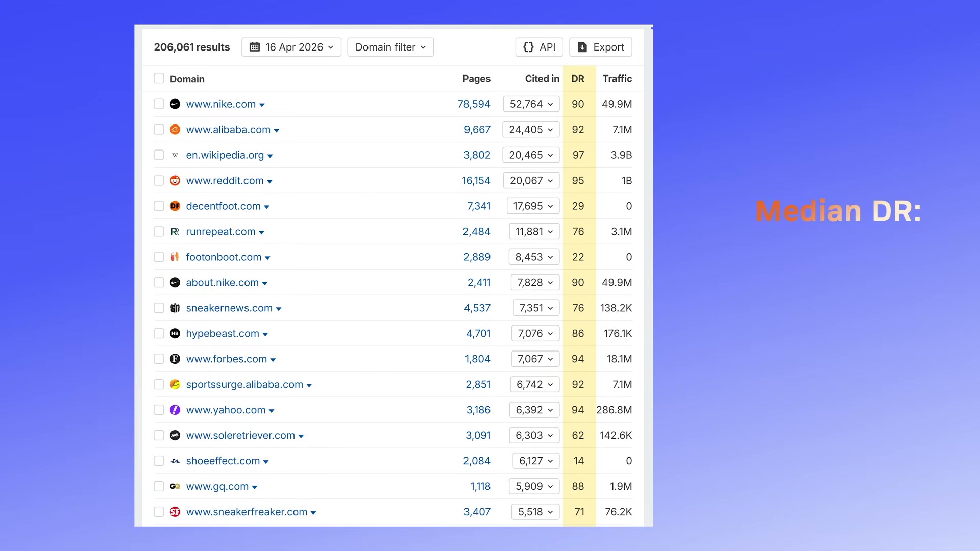
Task: Check the box for www.gq.com
Action: coord(159,487)
